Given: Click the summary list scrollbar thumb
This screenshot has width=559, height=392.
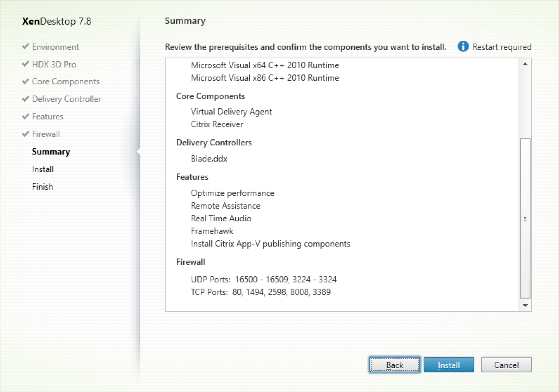Looking at the screenshot, I should click(525, 218).
